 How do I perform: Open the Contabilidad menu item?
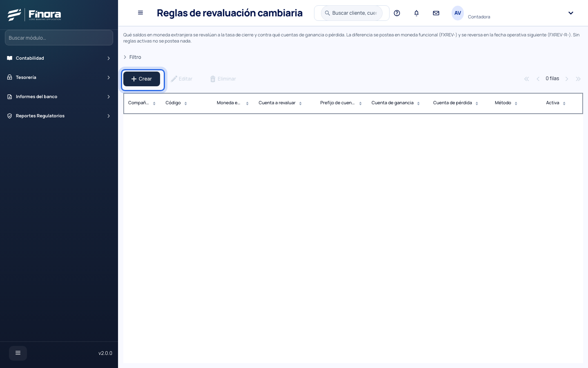coord(59,58)
